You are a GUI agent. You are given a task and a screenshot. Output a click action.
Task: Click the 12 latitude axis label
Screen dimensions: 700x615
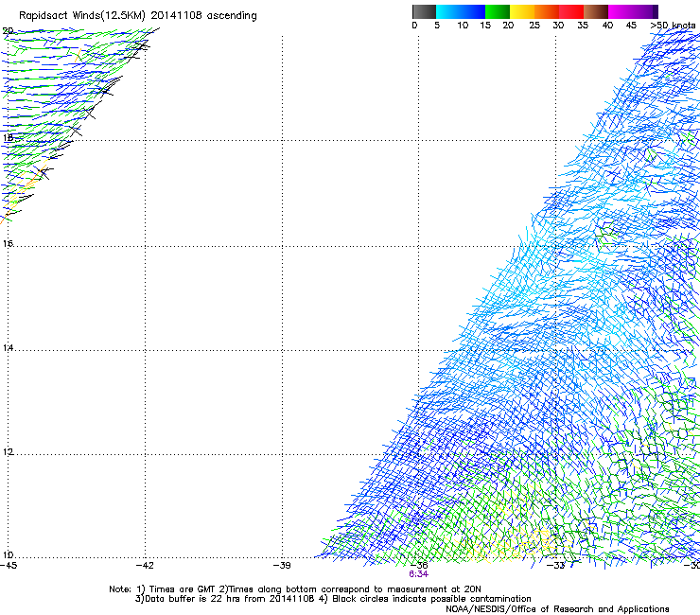(8, 452)
